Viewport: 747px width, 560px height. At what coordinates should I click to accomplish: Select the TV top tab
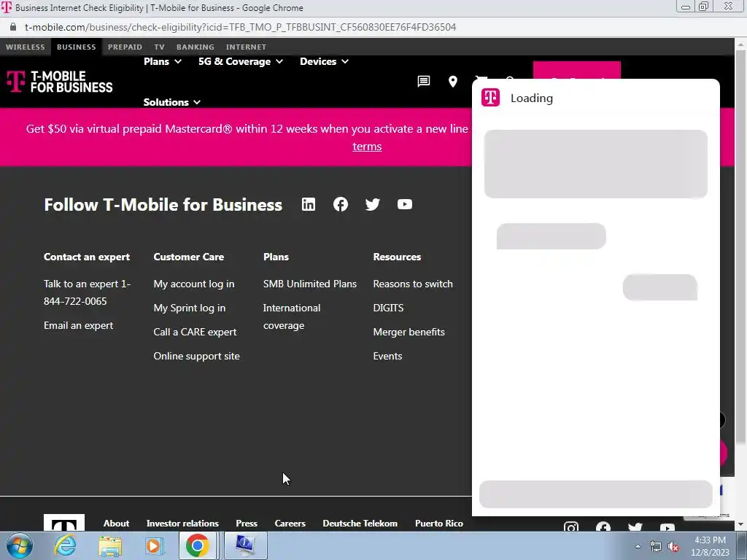[159, 47]
